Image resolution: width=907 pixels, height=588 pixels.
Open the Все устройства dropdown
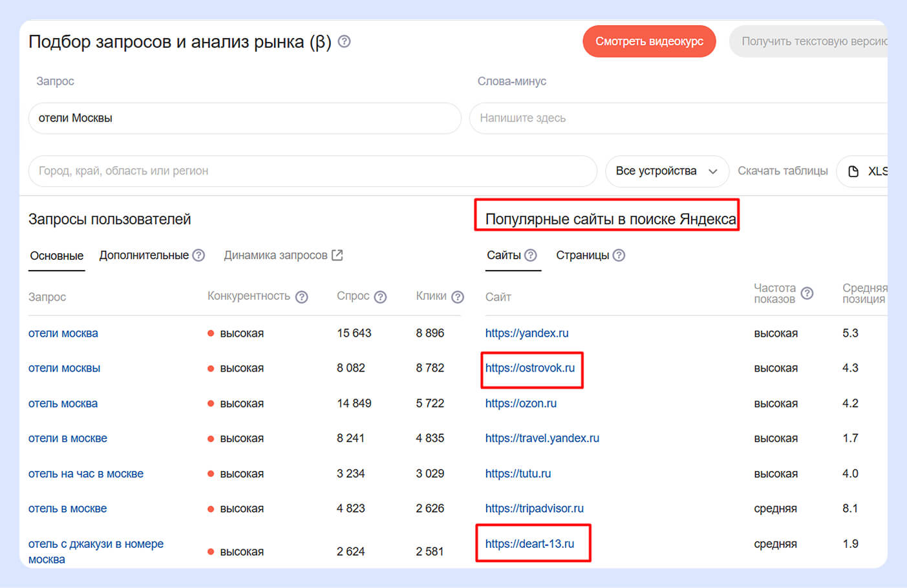[667, 171]
